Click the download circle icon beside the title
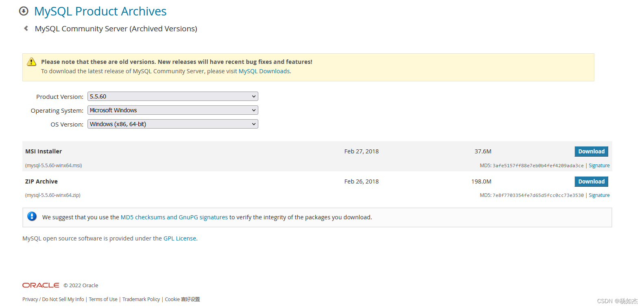Screen dimensions: 644x308 [24, 11]
